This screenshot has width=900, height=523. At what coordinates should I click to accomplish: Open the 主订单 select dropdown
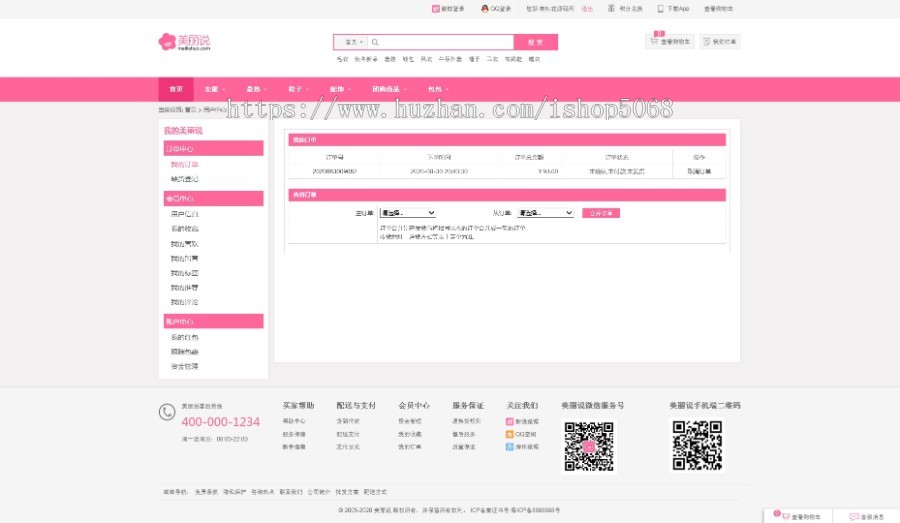[x=408, y=213]
